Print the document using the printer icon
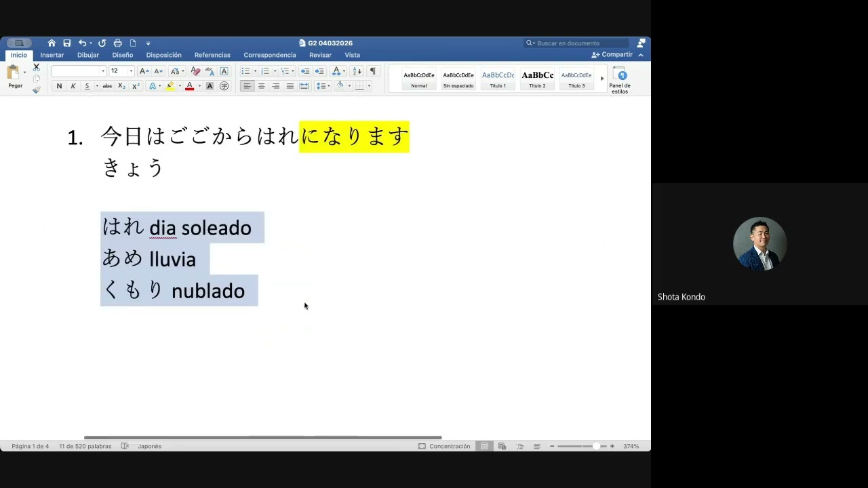The height and width of the screenshot is (488, 868). [117, 43]
